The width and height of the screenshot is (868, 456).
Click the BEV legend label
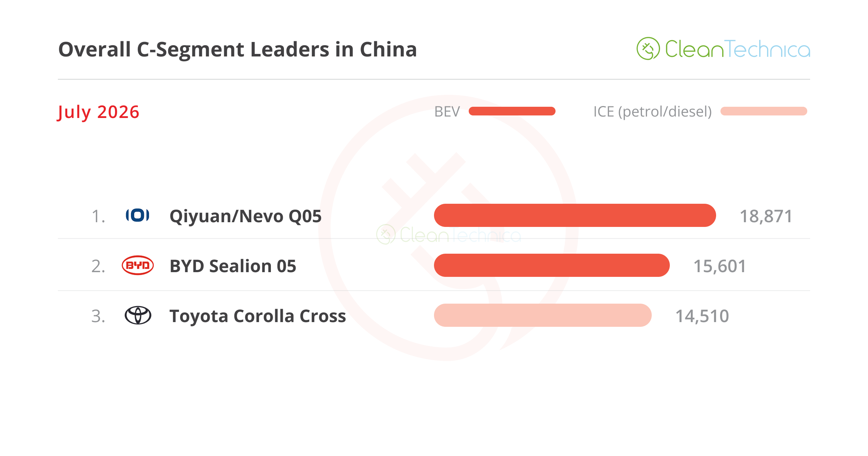pyautogui.click(x=447, y=111)
